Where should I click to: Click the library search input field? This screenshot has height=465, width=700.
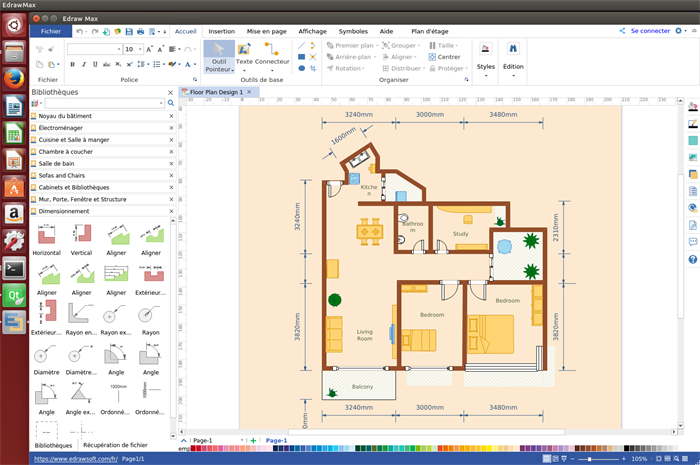(104, 103)
